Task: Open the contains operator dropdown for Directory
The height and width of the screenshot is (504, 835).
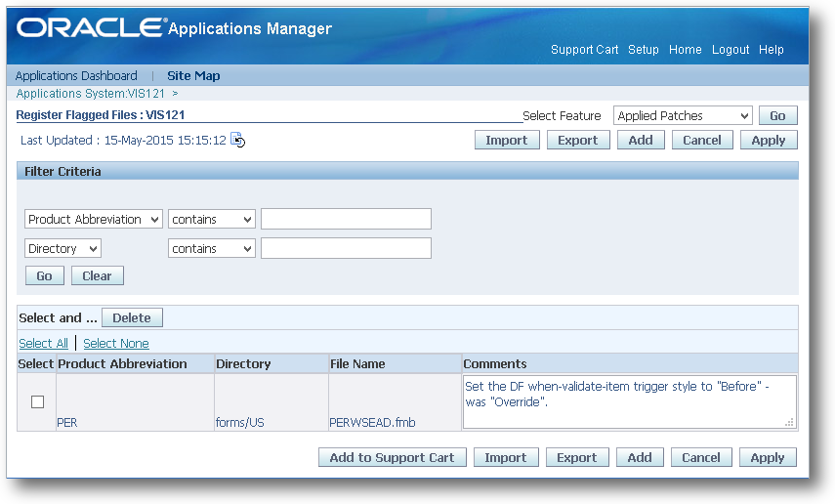Action: 211,248
